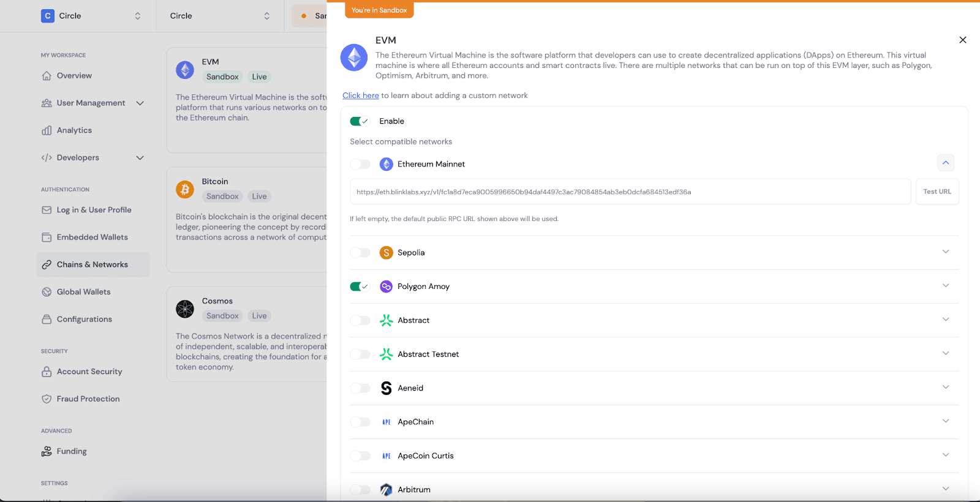Select the Bitcoin card Live tag
Screen dimensions: 980x502
pos(260,197)
